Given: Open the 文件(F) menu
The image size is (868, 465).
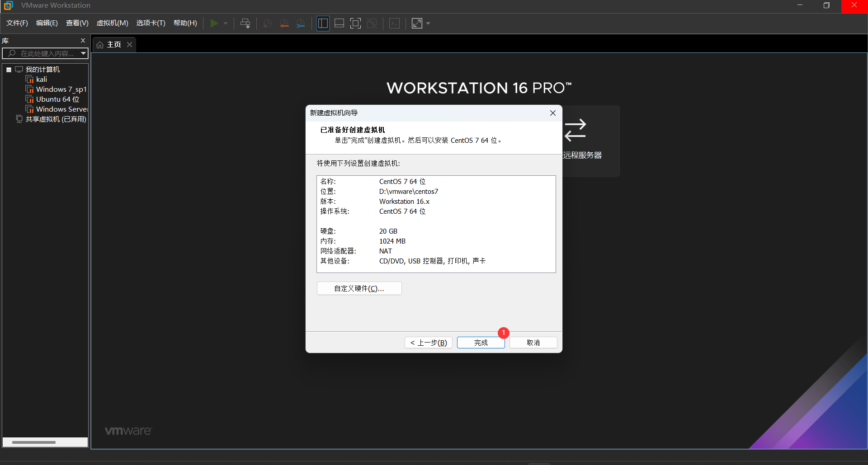Looking at the screenshot, I should click(x=17, y=23).
